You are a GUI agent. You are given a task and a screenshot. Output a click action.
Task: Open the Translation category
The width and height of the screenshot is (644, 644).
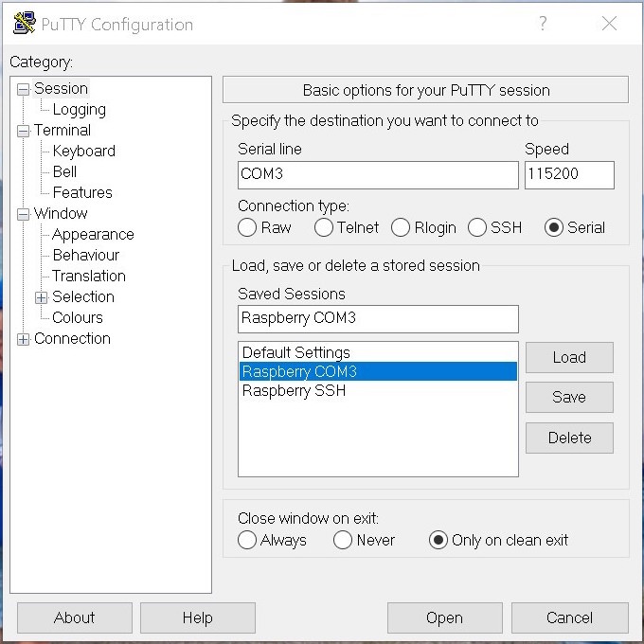tap(89, 276)
